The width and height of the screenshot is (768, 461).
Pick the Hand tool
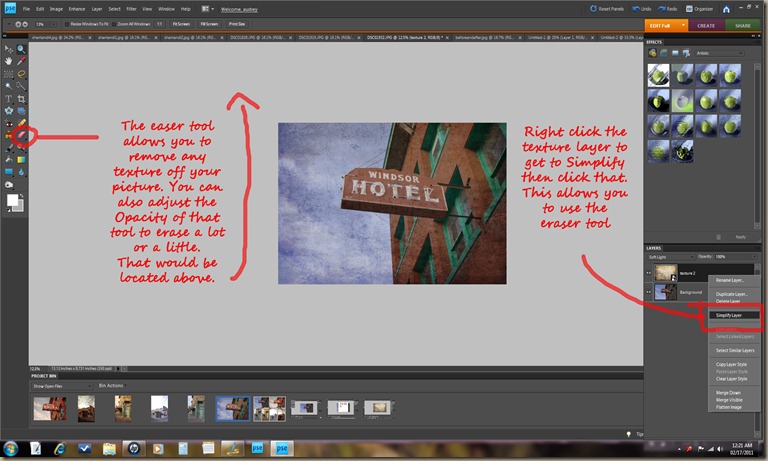[x=9, y=61]
